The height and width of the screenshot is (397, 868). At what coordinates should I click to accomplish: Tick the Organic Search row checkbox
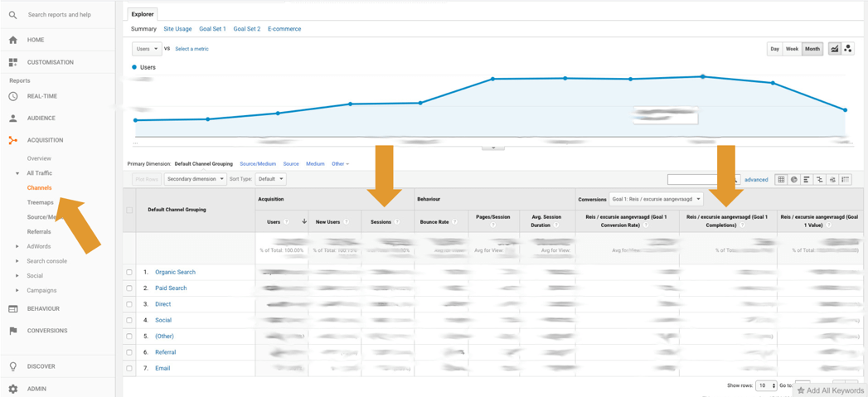coord(129,273)
